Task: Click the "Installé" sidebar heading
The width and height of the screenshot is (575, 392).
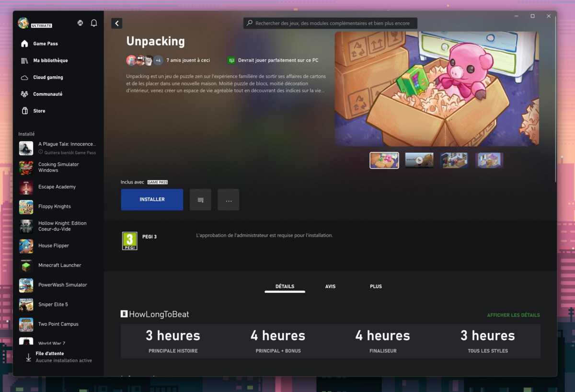Action: pyautogui.click(x=26, y=134)
